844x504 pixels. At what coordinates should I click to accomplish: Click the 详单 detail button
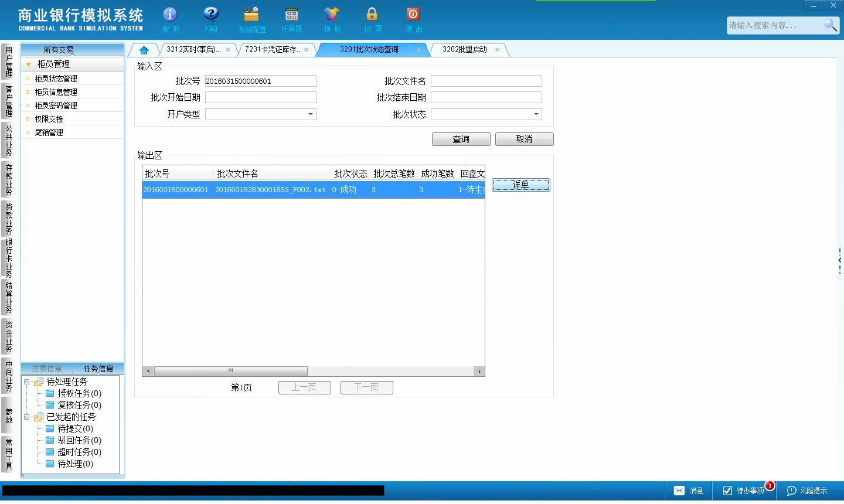pos(520,185)
